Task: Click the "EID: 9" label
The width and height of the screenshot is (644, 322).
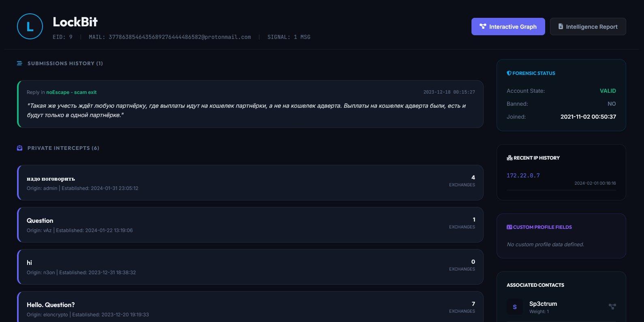Action: click(62, 37)
